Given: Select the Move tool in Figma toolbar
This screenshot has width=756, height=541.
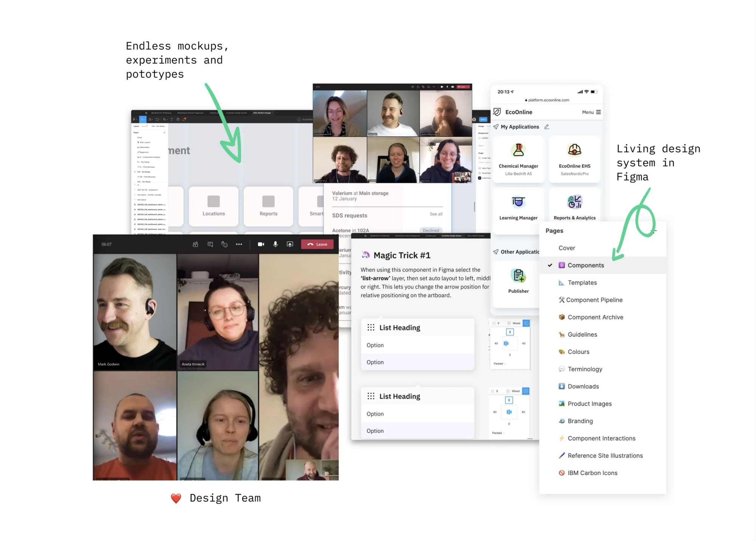Looking at the screenshot, I should coord(143,120).
